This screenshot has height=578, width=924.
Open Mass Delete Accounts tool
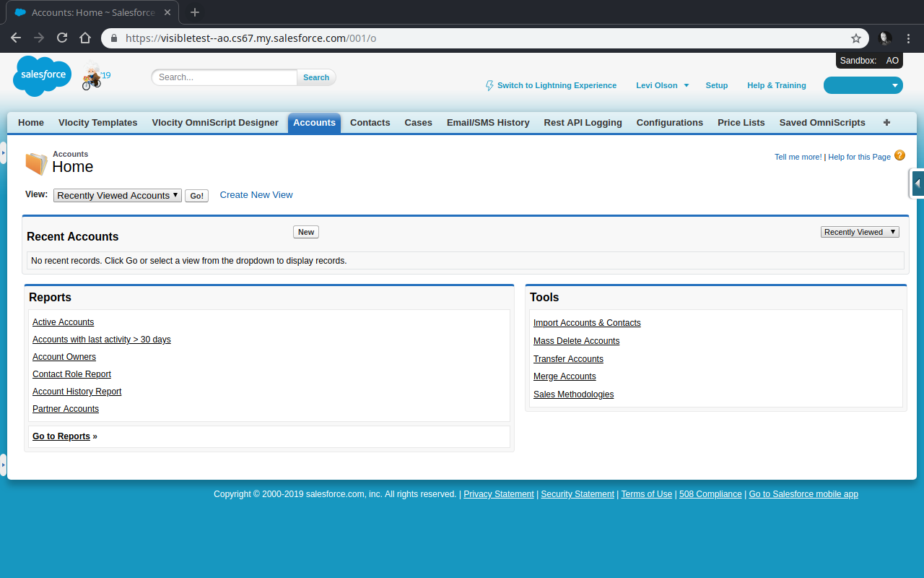(x=576, y=341)
